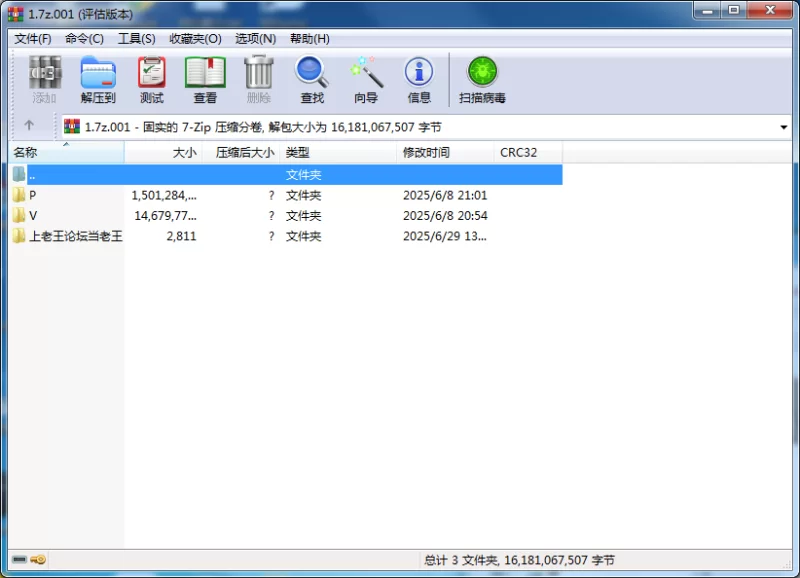Go up one folder level arrow
800x578 pixels.
[x=29, y=125]
